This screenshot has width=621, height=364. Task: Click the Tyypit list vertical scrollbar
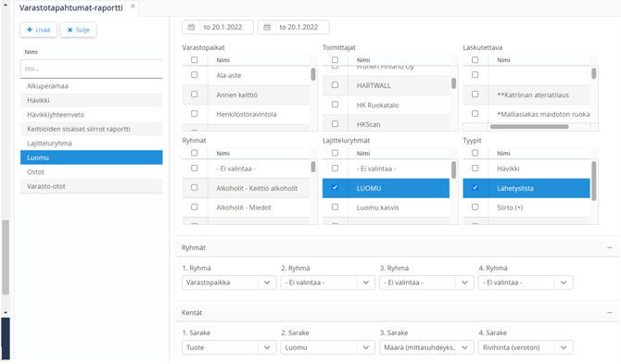coord(594,182)
